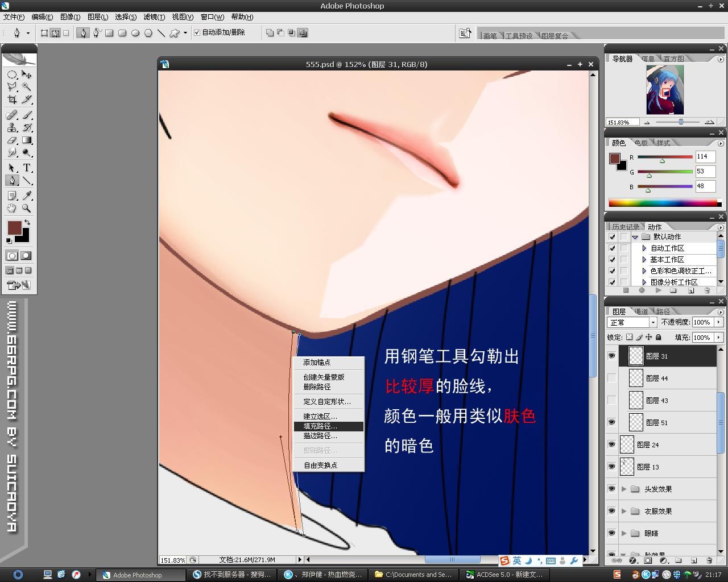The image size is (728, 582).
Task: Click the navigator zoom slider
Action: coord(681,122)
